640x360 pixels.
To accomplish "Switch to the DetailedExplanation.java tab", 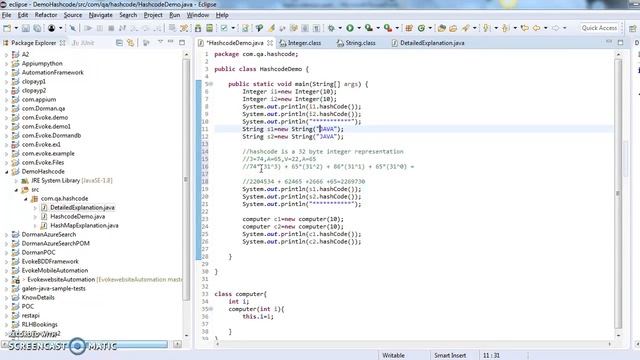I will (428, 43).
